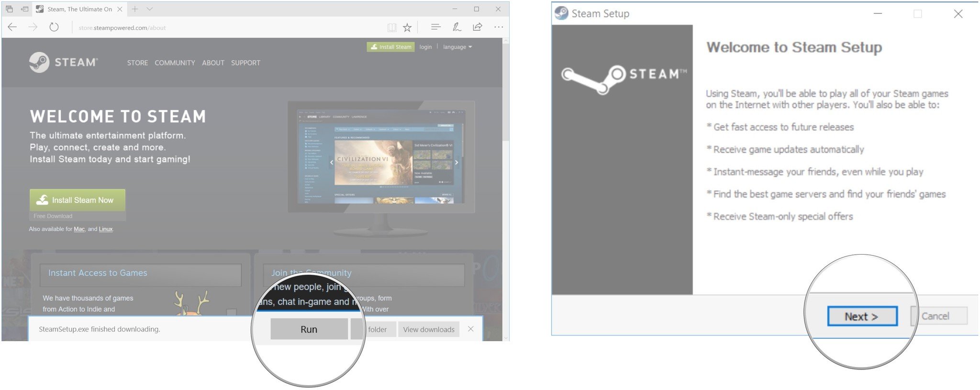Click the Share icon in Edge toolbar

[478, 27]
